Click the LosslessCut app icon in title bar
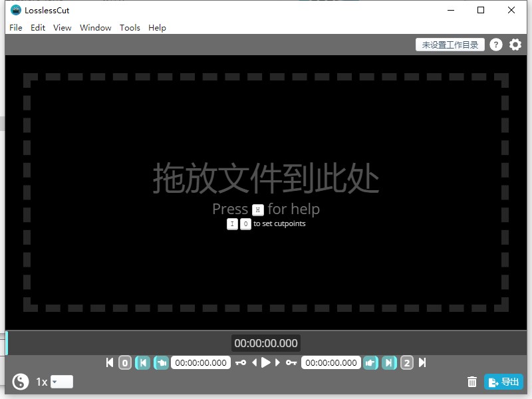Image resolution: width=532 pixels, height=399 pixels. point(15,10)
